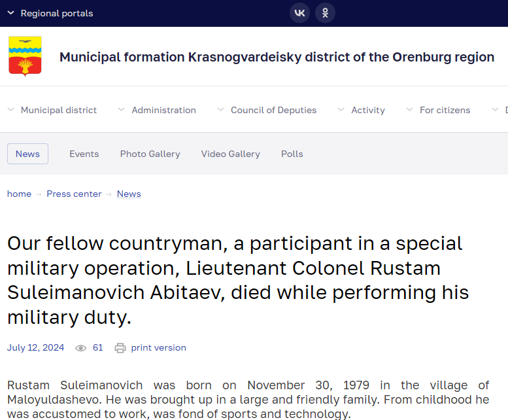Click the eye views counter icon
This screenshot has width=508, height=420.
point(80,348)
